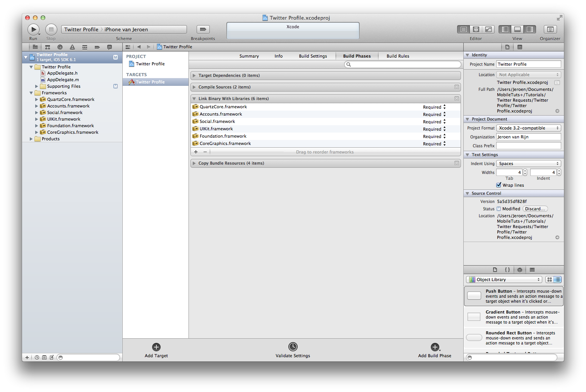Expand the Target Dependencies phase
The height and width of the screenshot is (392, 586).
(x=194, y=75)
